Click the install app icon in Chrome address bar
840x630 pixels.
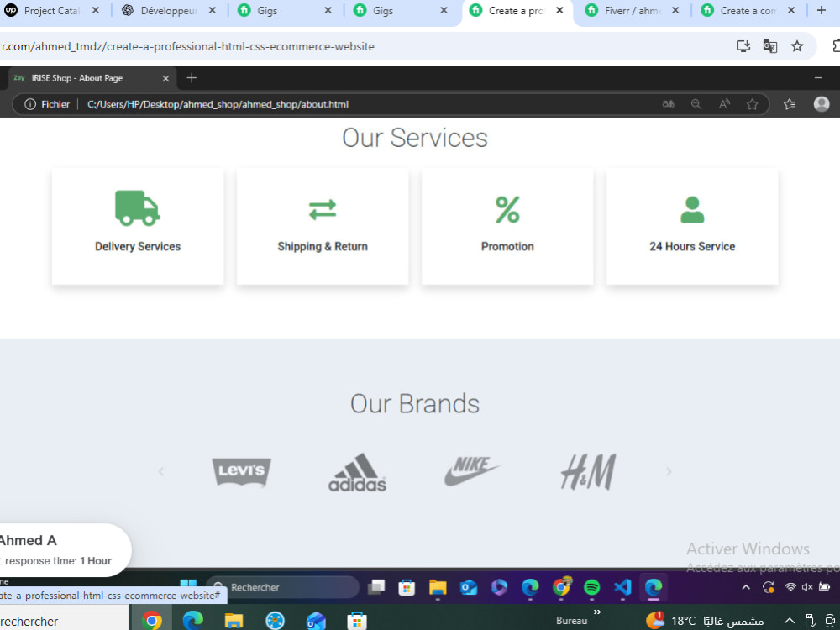743,46
